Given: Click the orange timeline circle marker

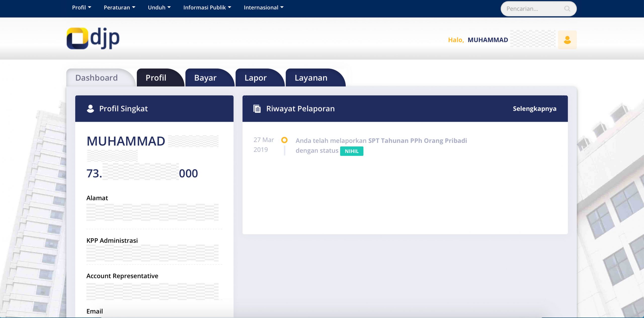Looking at the screenshot, I should point(284,140).
